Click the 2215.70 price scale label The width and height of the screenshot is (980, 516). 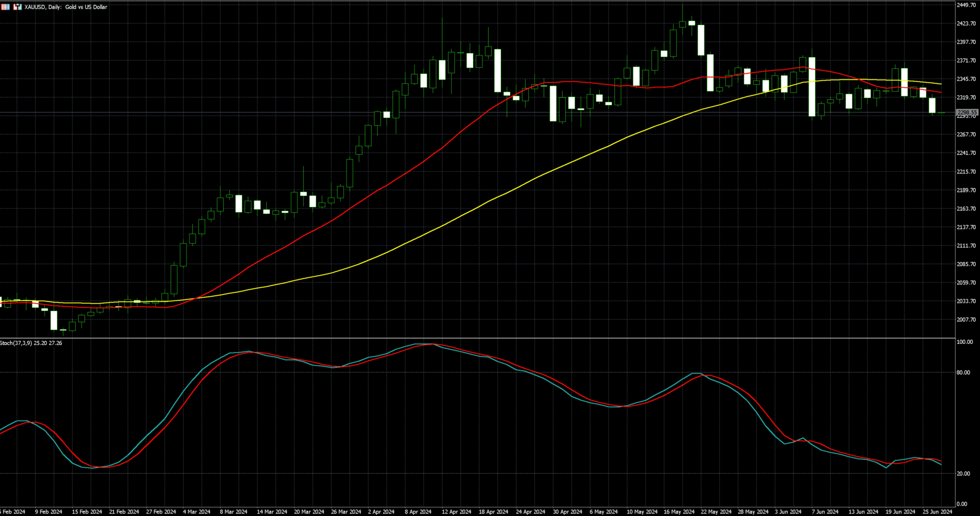(x=966, y=172)
